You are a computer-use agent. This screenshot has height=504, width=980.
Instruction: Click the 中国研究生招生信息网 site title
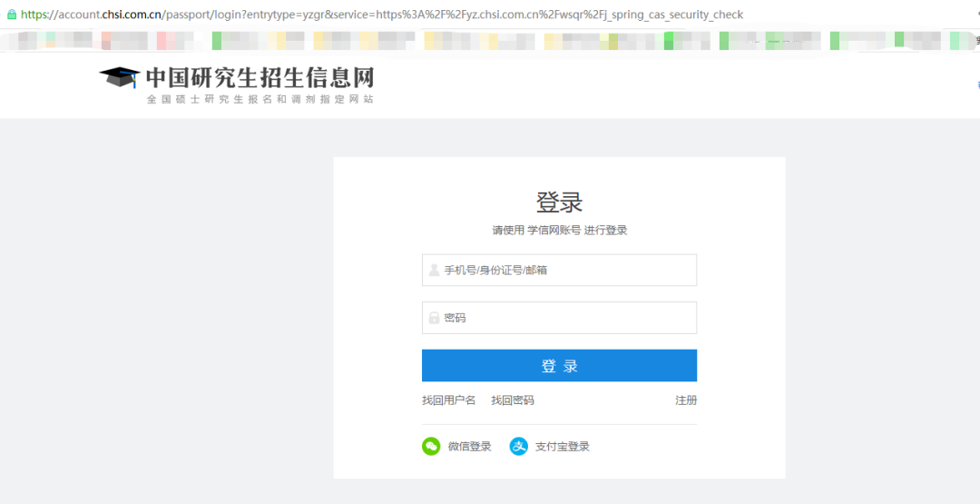pos(260,76)
